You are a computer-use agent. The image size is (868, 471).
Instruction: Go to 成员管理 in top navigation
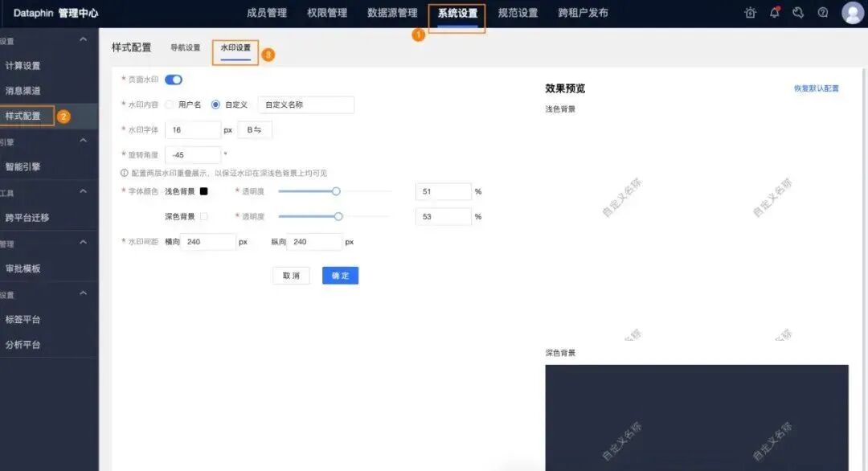tap(267, 13)
